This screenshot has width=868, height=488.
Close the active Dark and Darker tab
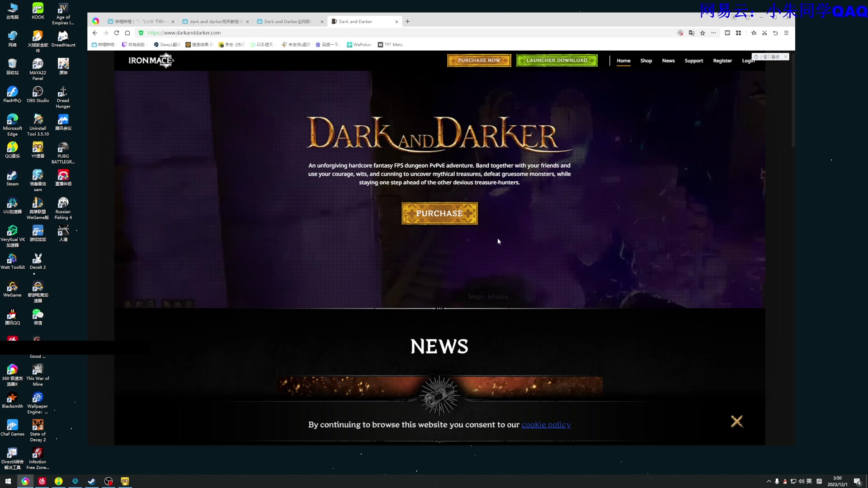(x=396, y=22)
